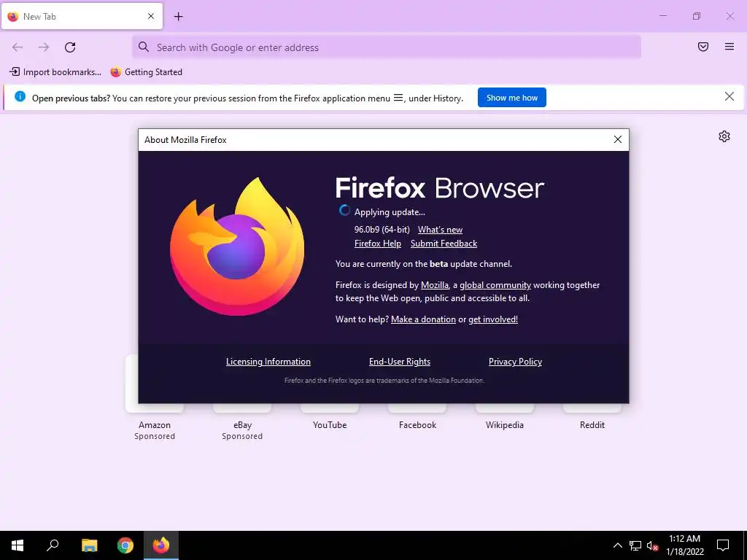Open the taskbar clock and date
The image size is (747, 560).
click(x=684, y=545)
